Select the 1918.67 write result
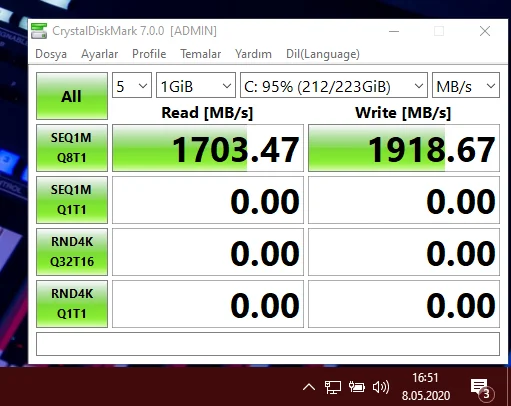Image resolution: width=511 pixels, height=406 pixels. (404, 148)
